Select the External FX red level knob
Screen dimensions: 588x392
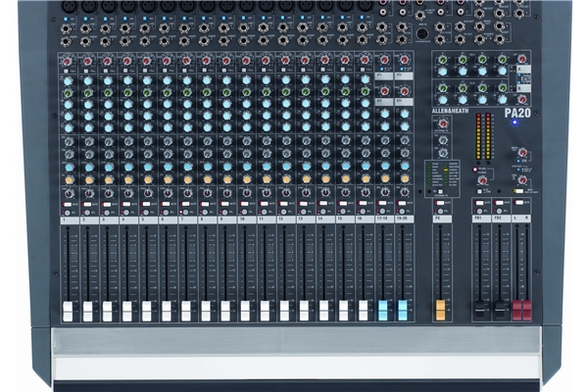click(x=443, y=123)
